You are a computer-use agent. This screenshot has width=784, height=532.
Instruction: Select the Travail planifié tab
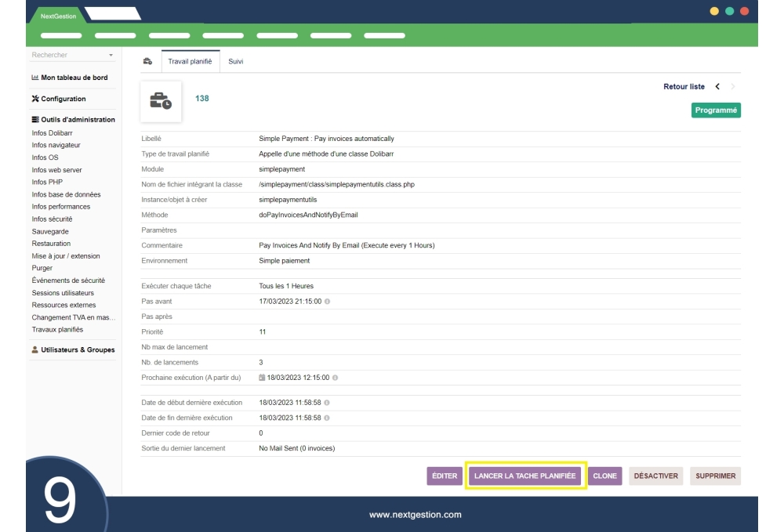click(x=190, y=61)
